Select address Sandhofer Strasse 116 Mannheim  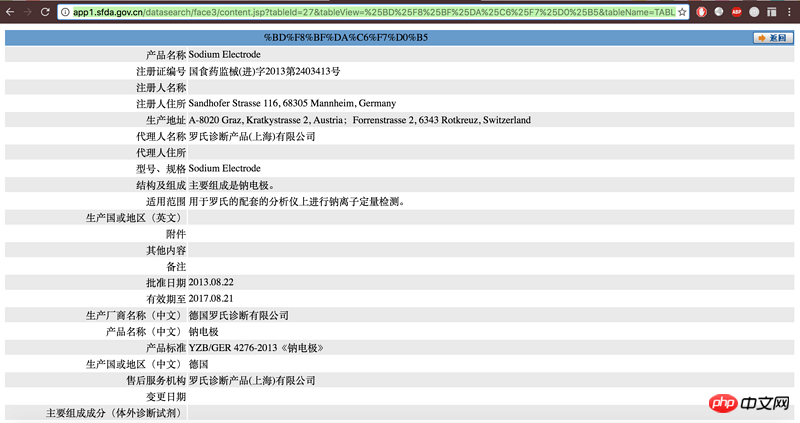[292, 103]
